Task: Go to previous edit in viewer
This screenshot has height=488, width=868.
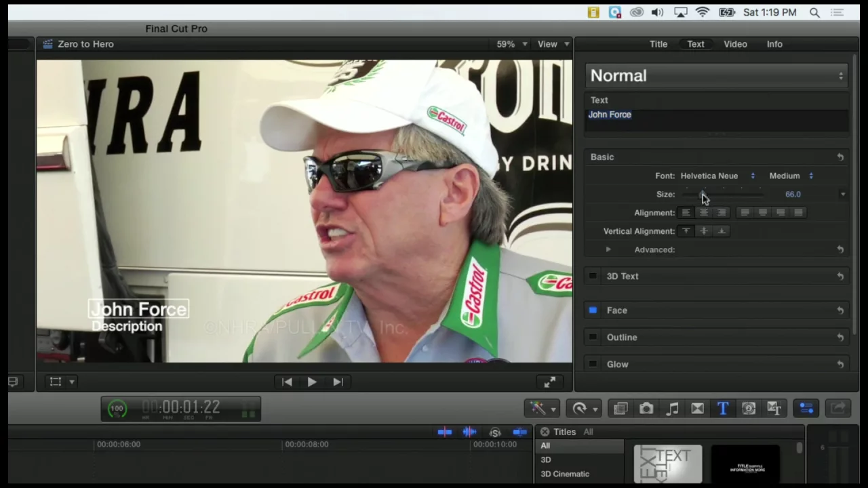Action: click(x=287, y=382)
